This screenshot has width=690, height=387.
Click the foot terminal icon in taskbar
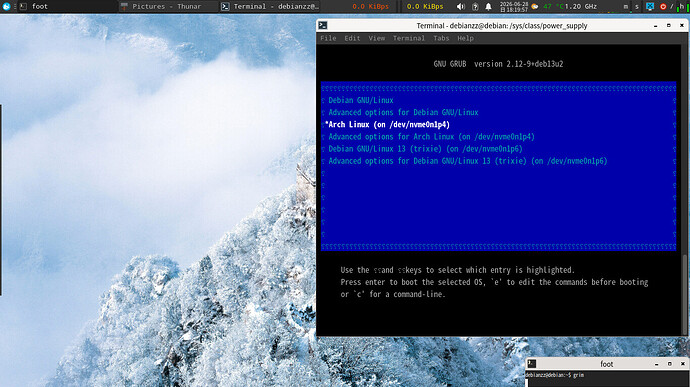click(x=24, y=6)
